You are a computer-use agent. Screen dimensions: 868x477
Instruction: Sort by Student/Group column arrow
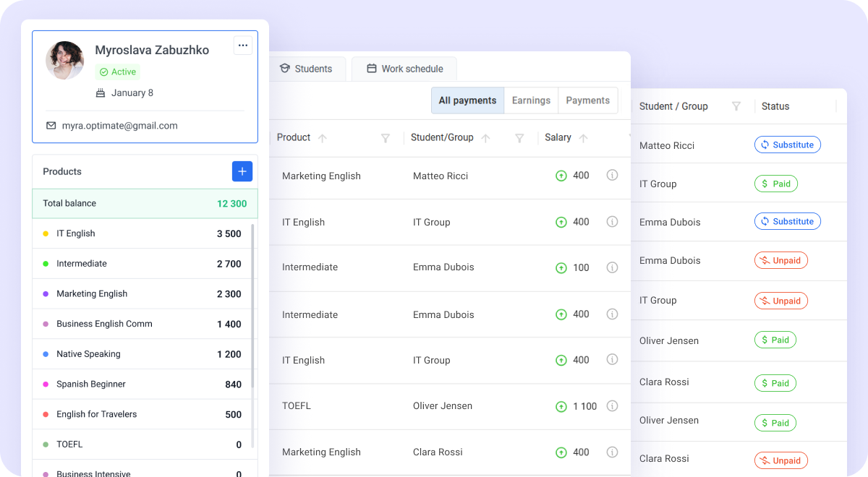pos(485,138)
